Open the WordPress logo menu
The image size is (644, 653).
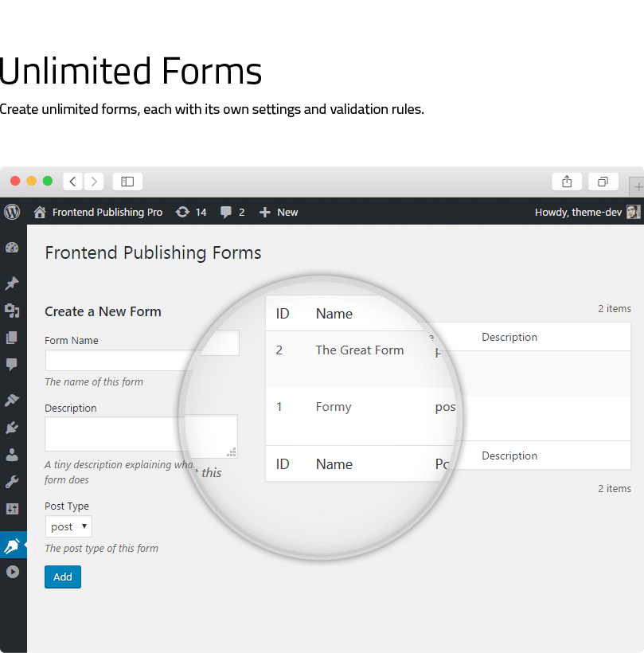12,212
